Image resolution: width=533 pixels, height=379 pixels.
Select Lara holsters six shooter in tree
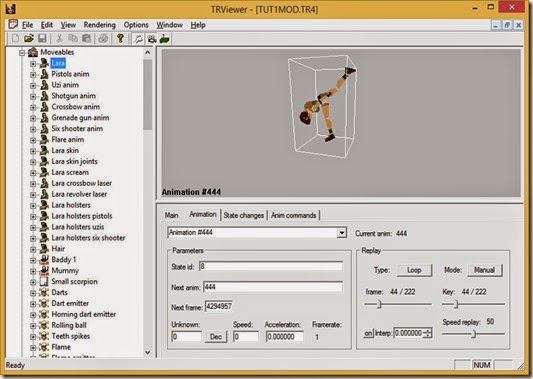88,238
